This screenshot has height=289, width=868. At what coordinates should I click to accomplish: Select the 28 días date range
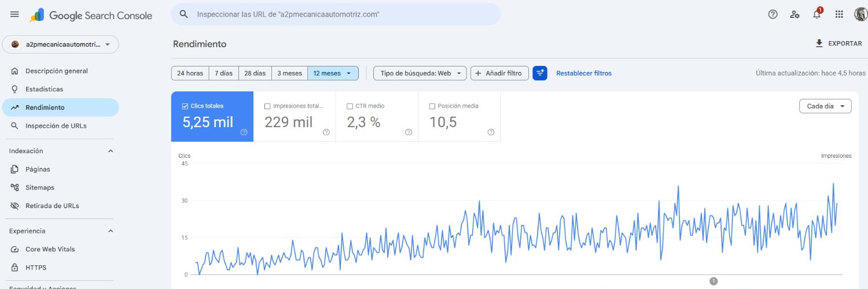[x=255, y=73]
